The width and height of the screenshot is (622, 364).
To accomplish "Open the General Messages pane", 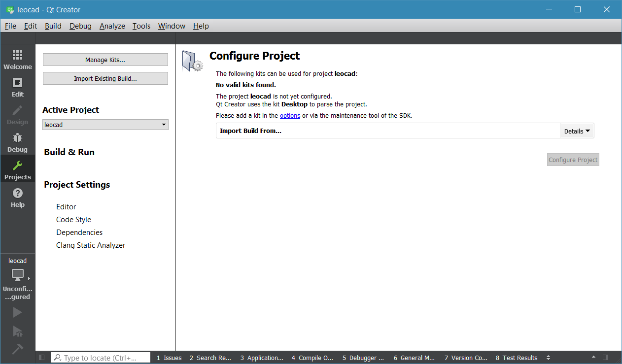I will click(x=415, y=358).
